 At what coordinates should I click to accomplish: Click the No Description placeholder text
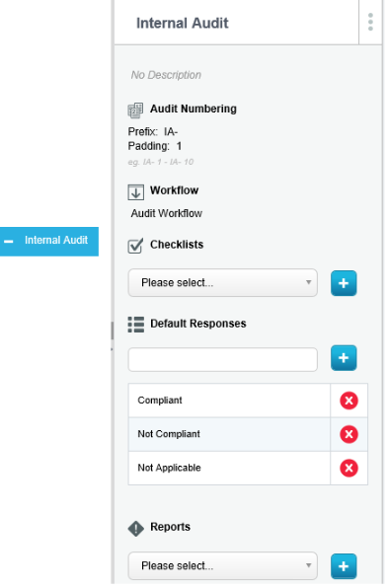[166, 75]
